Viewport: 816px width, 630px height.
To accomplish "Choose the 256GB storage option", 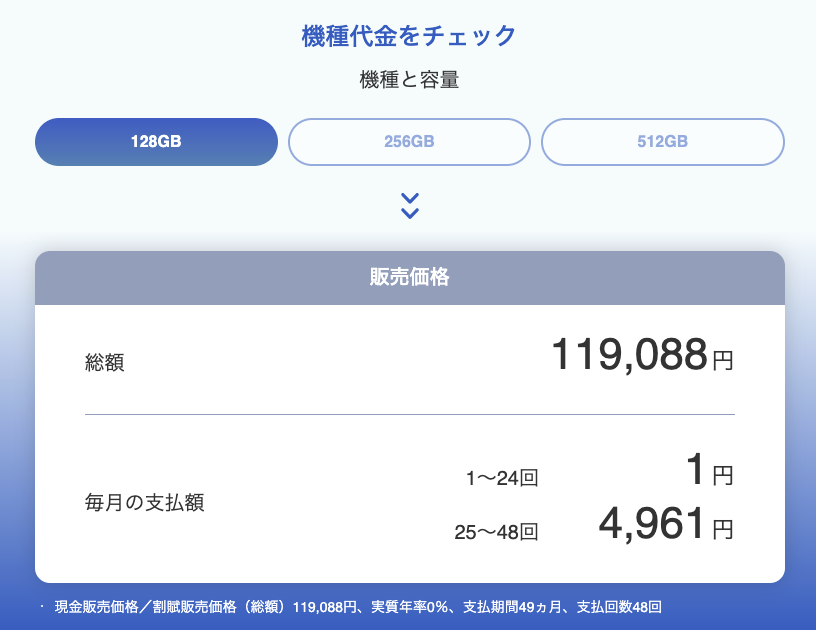I will [x=409, y=142].
